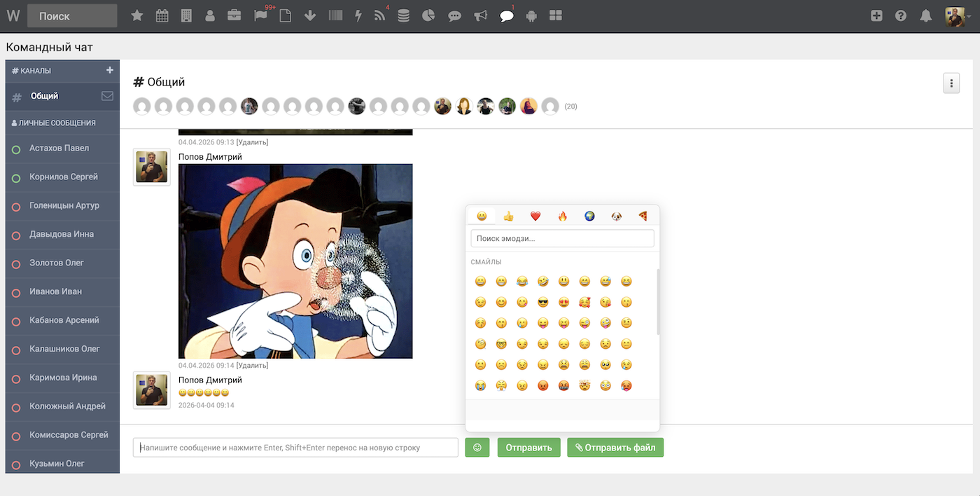
Task: Click the RSS feed icon
Action: pyautogui.click(x=380, y=15)
